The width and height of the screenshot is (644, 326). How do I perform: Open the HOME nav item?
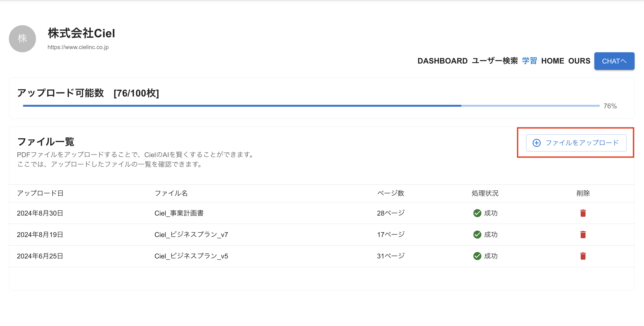point(552,61)
